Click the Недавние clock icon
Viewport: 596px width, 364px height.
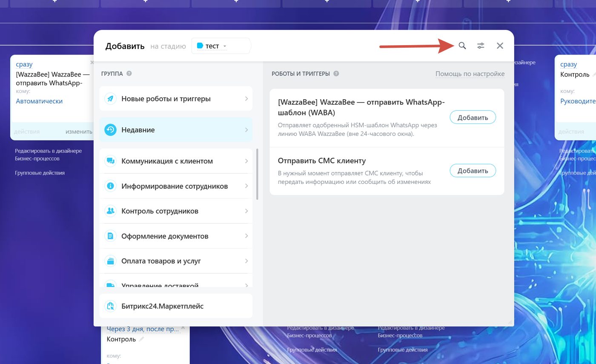click(x=110, y=130)
